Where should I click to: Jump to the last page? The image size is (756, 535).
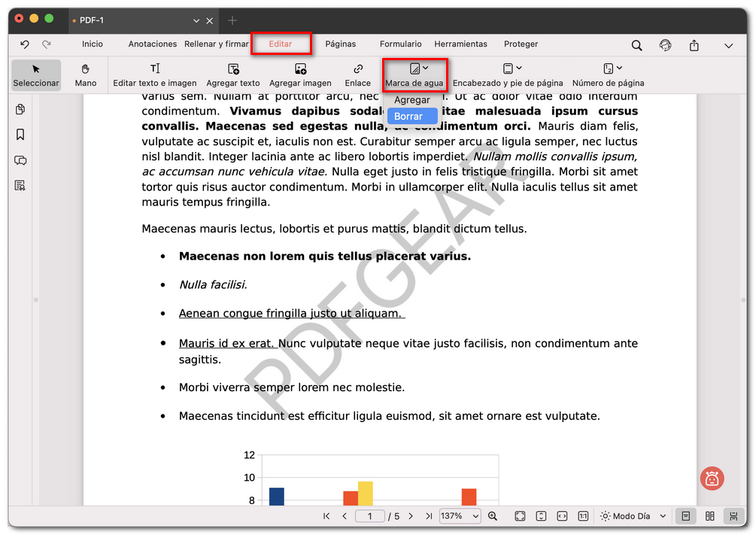[x=429, y=516]
